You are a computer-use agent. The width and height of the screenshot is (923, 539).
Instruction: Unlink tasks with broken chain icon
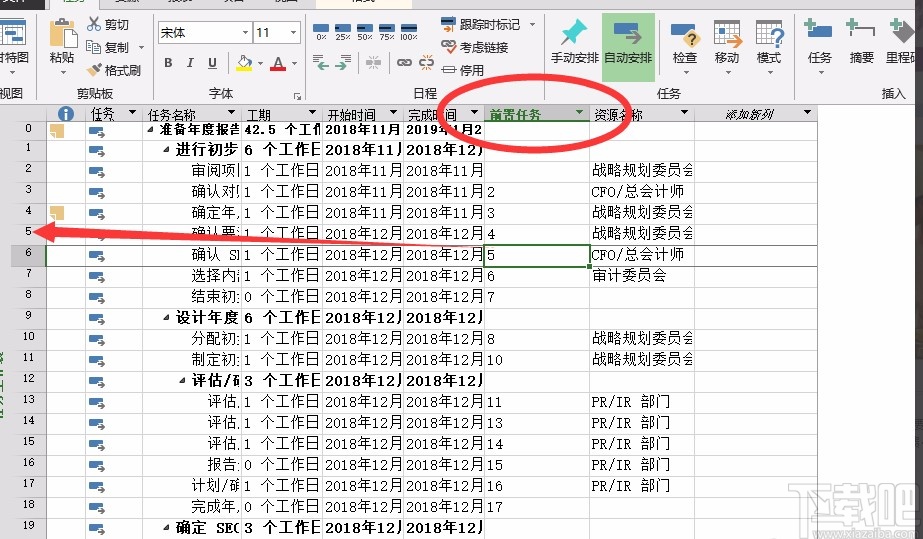click(426, 62)
